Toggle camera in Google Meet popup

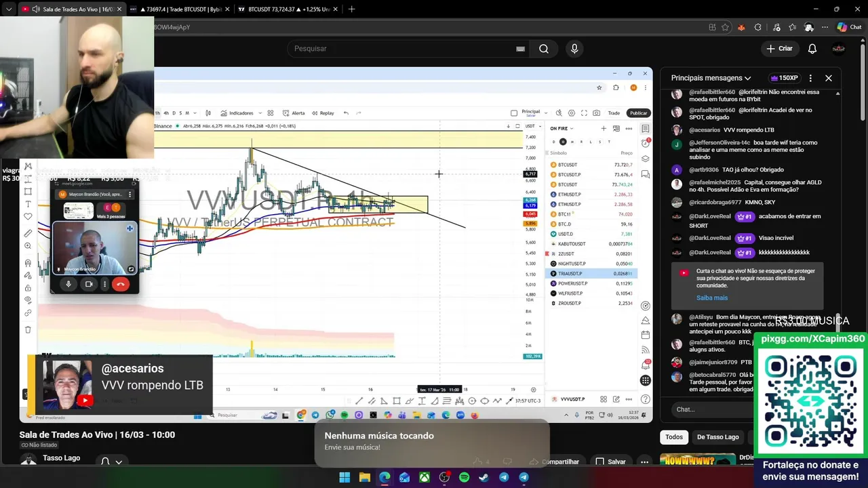point(89,285)
